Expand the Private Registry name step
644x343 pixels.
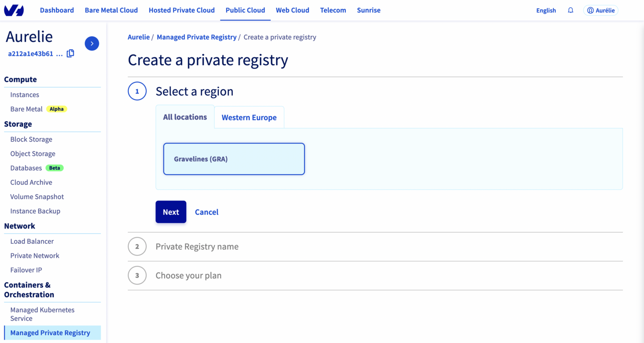click(x=197, y=246)
